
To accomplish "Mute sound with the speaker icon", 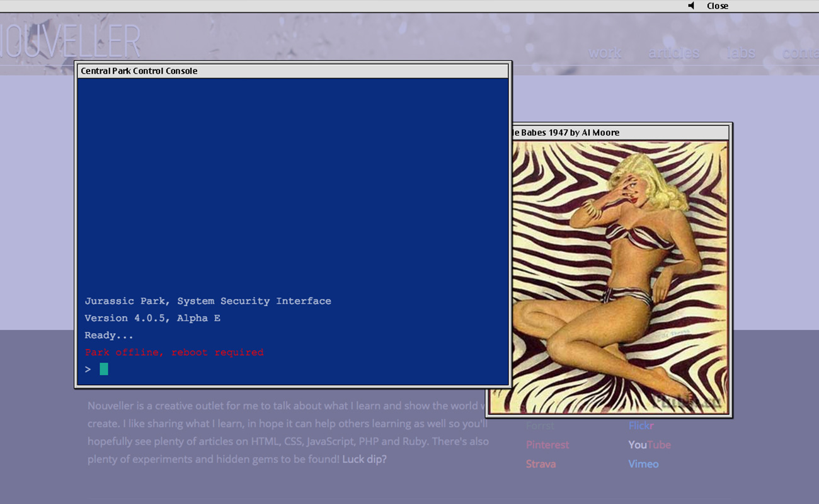I will tap(691, 6).
